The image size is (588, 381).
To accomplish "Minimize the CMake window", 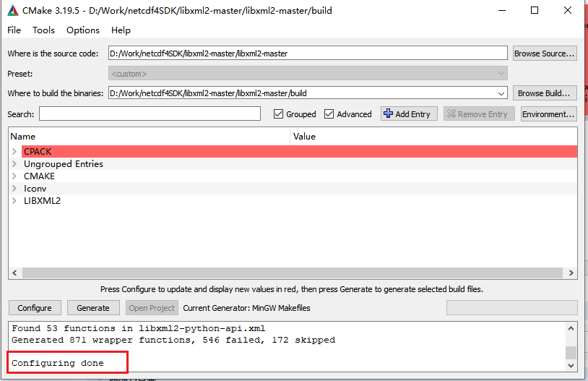I will point(502,10).
